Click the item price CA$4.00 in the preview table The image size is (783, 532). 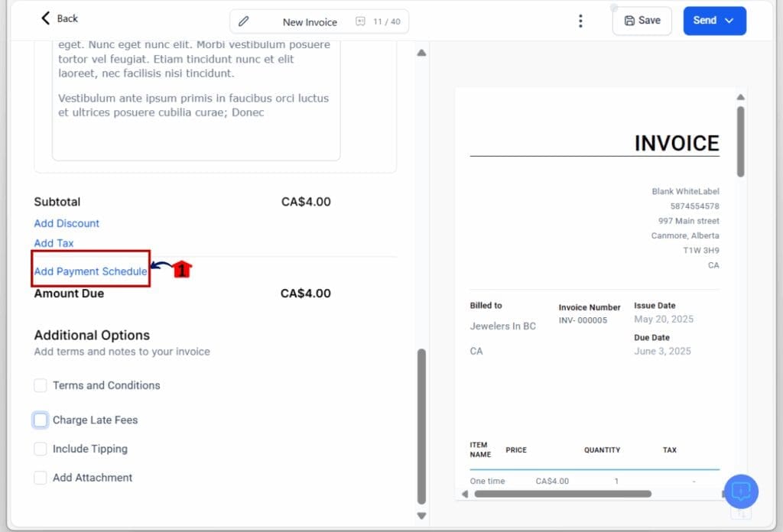552,481
